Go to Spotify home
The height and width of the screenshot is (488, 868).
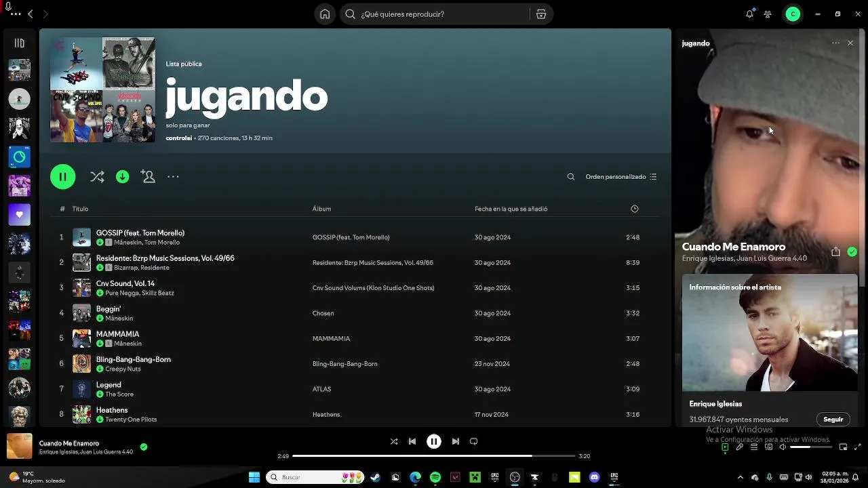click(x=325, y=14)
